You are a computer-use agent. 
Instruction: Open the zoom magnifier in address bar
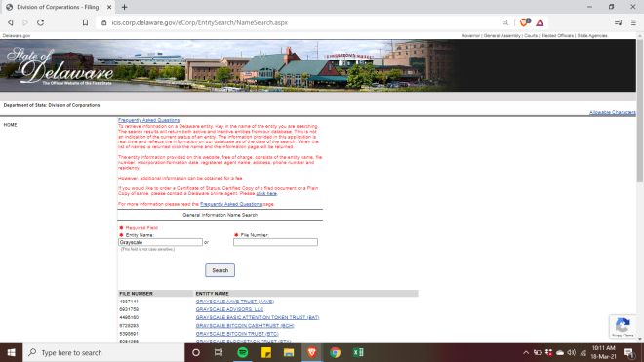(505, 22)
